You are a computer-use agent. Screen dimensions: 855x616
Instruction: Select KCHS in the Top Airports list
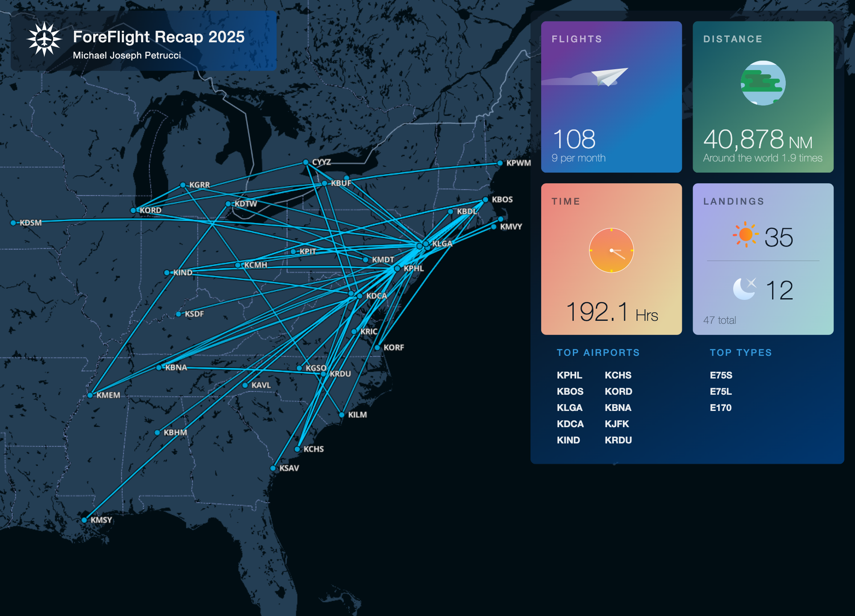tap(618, 375)
